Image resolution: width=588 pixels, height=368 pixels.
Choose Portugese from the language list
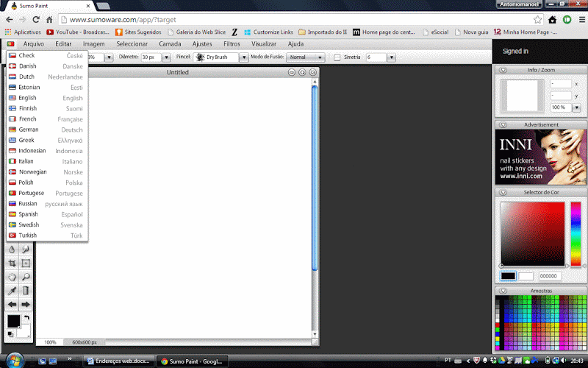point(47,193)
